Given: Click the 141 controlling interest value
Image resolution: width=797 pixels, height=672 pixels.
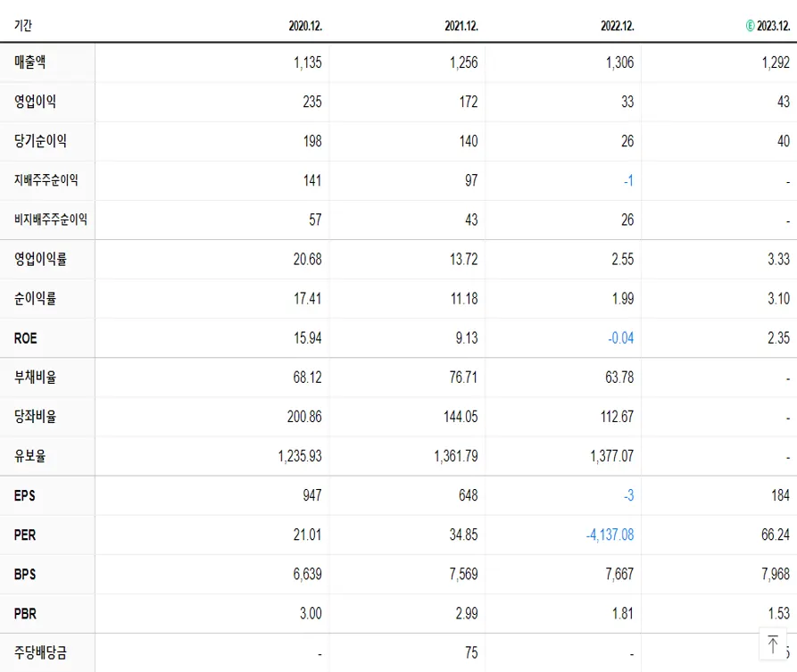Looking at the screenshot, I should click(312, 180).
